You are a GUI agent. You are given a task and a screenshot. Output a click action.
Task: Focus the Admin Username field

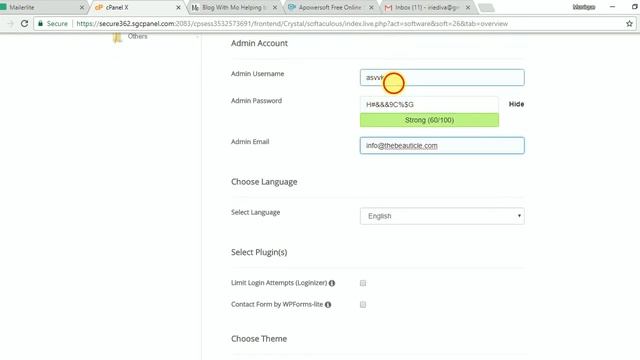coord(442,78)
